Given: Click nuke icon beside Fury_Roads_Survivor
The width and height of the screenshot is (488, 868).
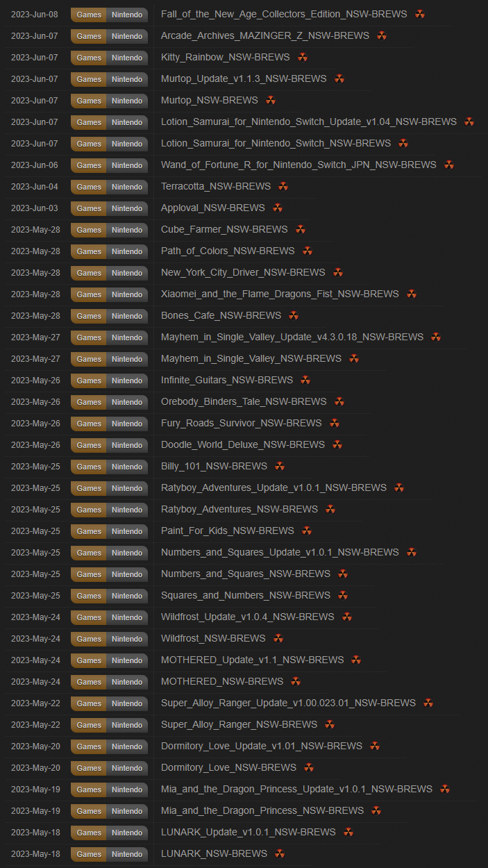Looking at the screenshot, I should 335,423.
